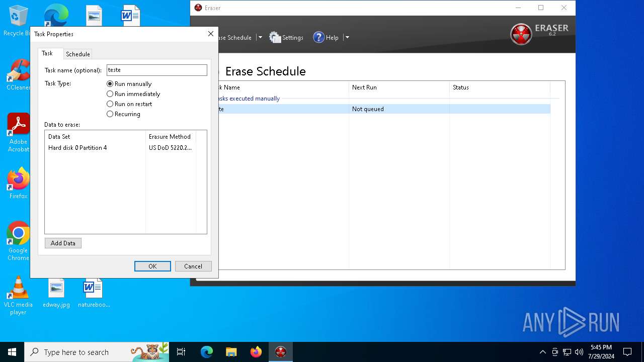Screen dimensions: 644x362
Task: Confirm the task with OK
Action: [152, 266]
